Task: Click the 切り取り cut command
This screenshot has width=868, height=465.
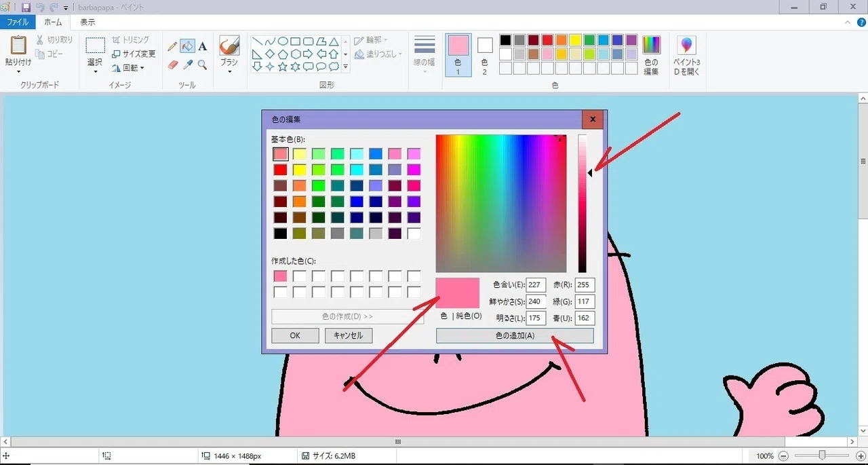Action: click(x=54, y=40)
